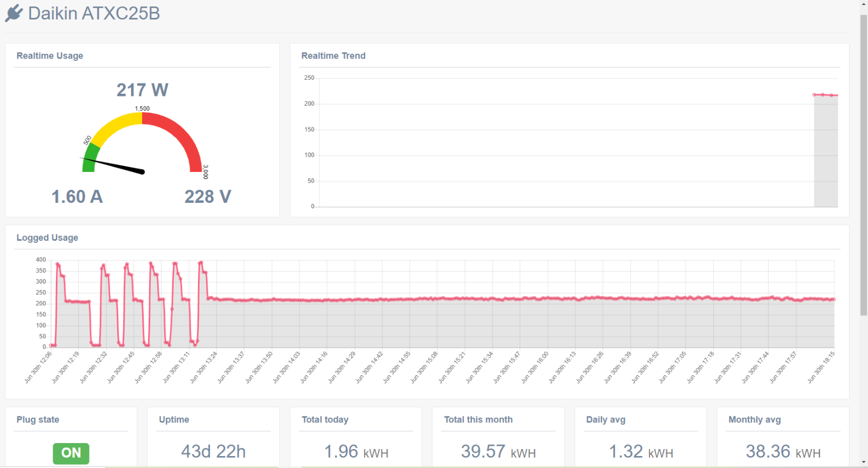The width and height of the screenshot is (868, 468).
Task: Click the black gauge needle
Action: [x=113, y=165]
